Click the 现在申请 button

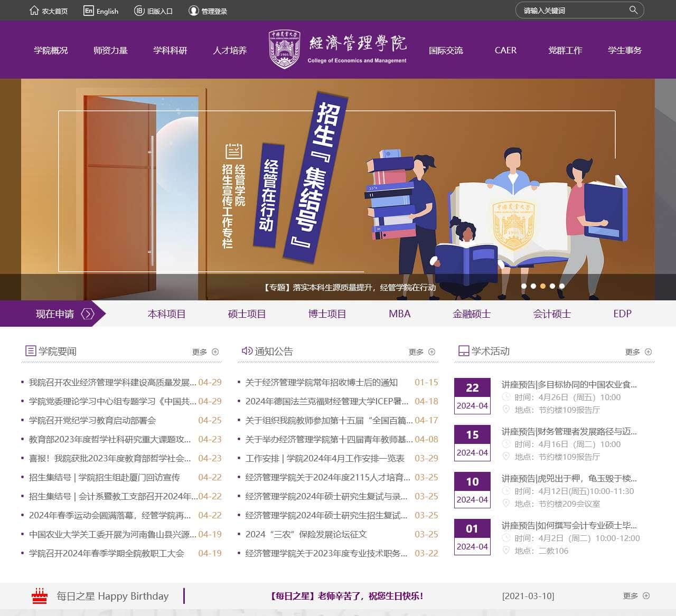[x=53, y=314]
